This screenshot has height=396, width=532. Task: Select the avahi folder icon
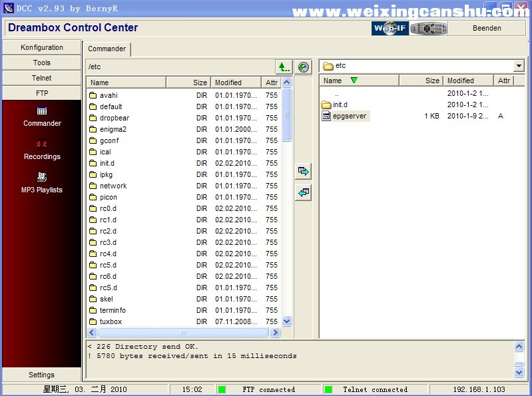point(93,95)
